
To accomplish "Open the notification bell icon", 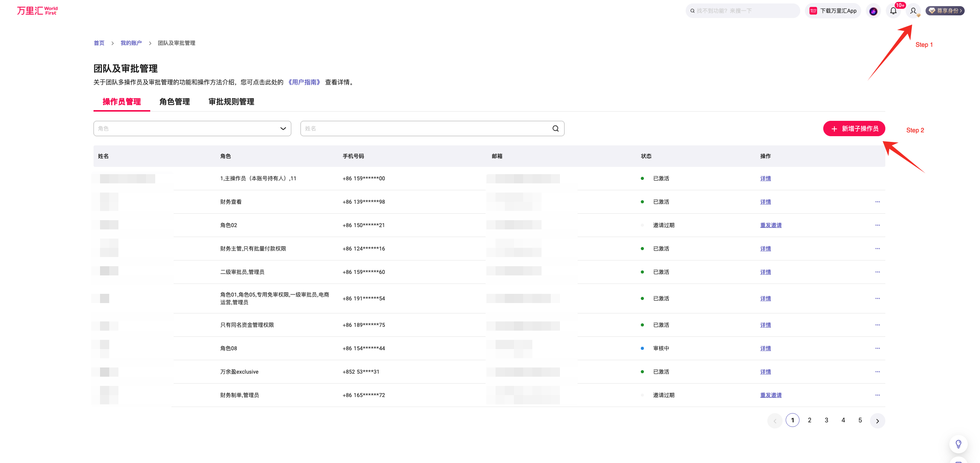I will [893, 11].
